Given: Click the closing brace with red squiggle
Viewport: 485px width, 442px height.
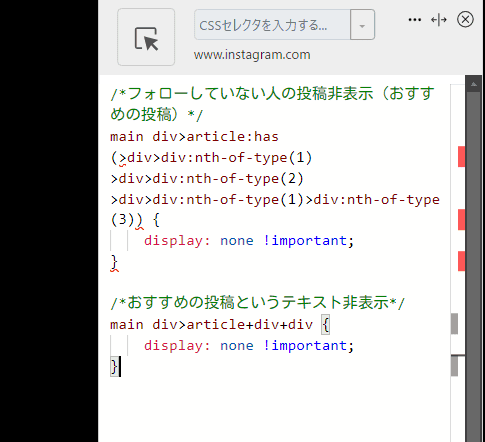Looking at the screenshot, I should pos(114,263).
